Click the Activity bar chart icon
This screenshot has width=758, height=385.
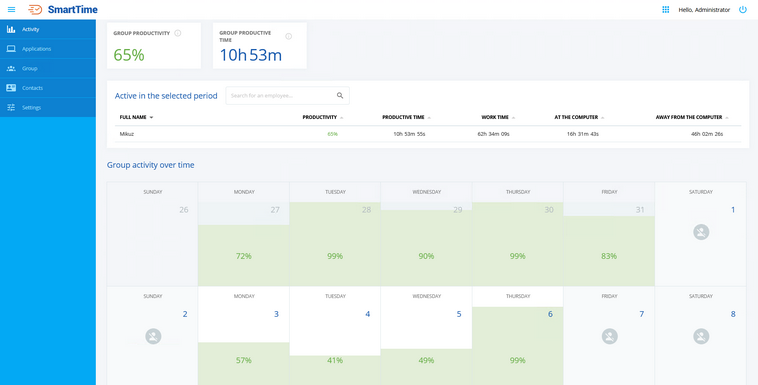pos(11,29)
